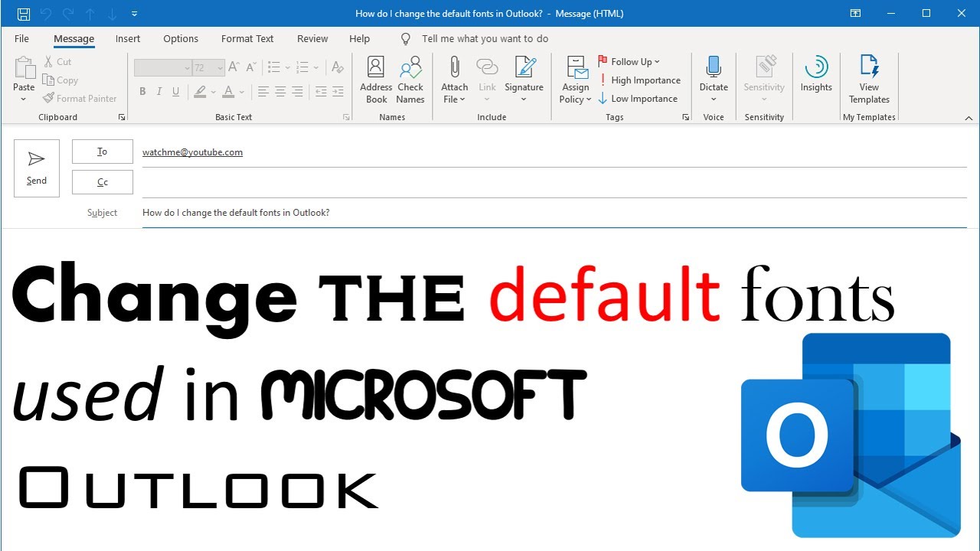Open the Clipboard dialog launcher
980x551 pixels.
click(x=121, y=117)
